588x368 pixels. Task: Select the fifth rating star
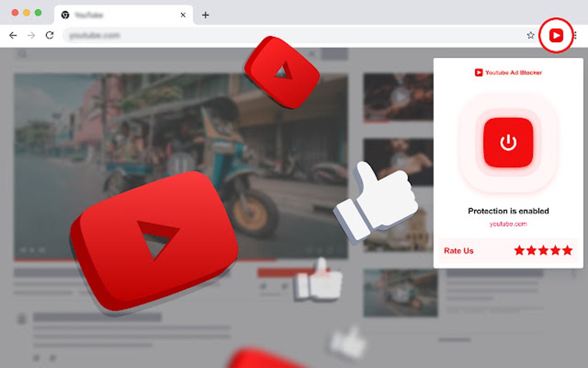pyautogui.click(x=567, y=250)
